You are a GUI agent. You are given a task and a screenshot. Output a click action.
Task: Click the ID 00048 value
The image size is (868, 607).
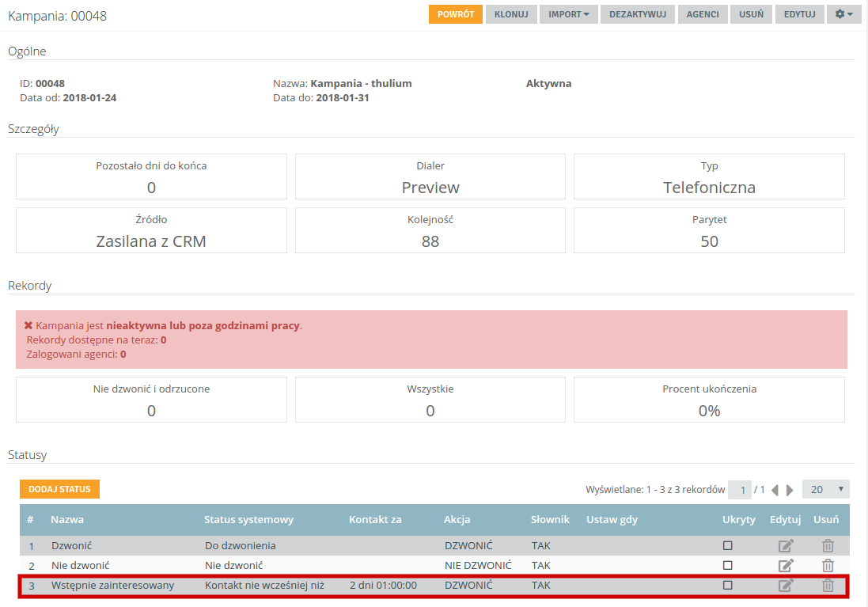coord(51,84)
